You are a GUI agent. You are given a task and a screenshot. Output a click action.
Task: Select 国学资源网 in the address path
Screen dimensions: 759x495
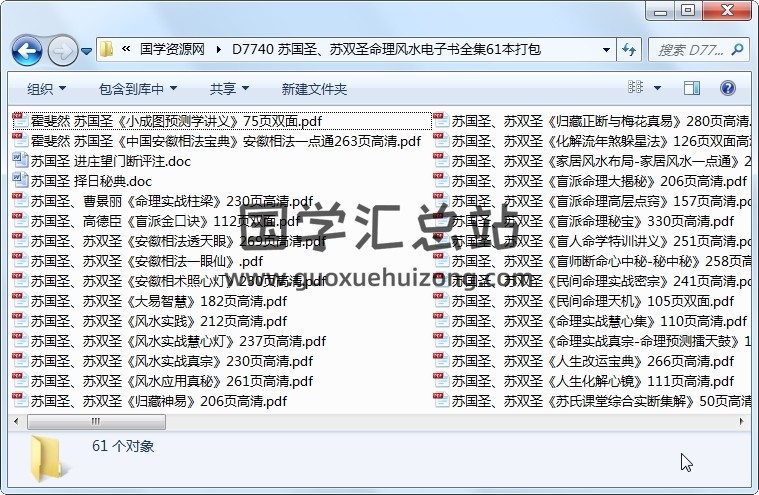click(x=172, y=49)
